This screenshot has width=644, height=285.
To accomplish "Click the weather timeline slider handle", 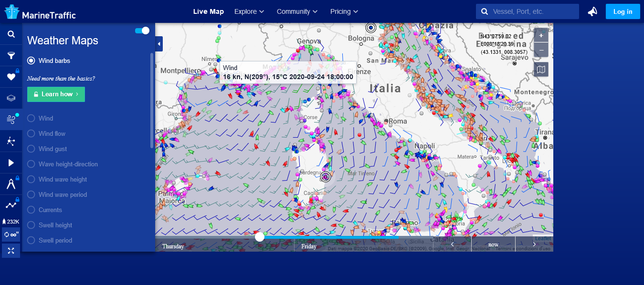I will (x=260, y=237).
